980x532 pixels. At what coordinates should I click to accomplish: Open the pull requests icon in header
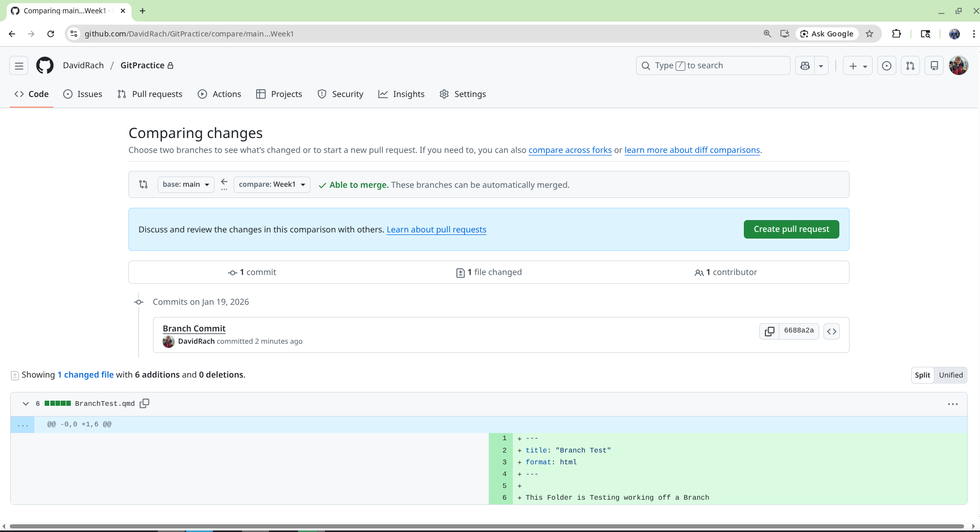pos(910,66)
